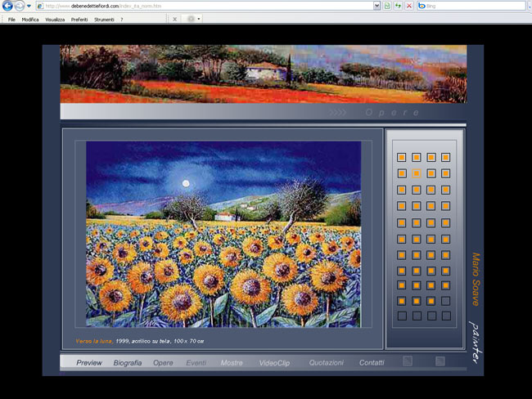This screenshot has width=532, height=399.
Task: Select third orange square in top grid row
Action: [431, 157]
